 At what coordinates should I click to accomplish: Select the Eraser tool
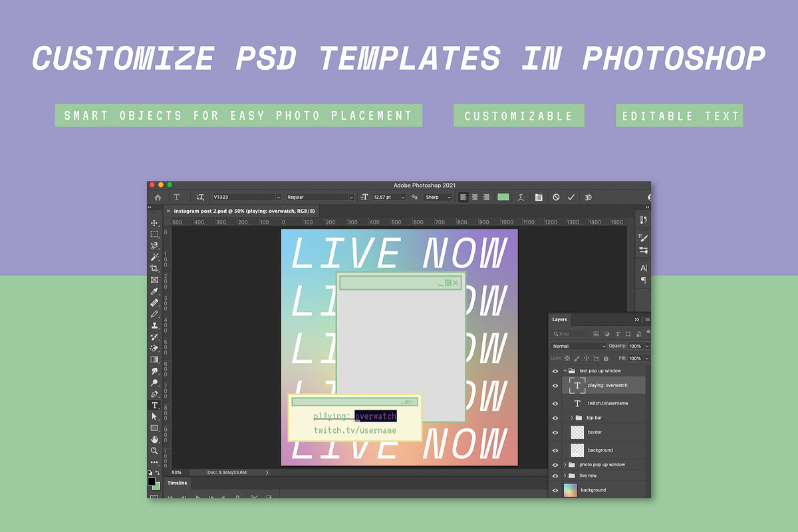click(x=154, y=348)
